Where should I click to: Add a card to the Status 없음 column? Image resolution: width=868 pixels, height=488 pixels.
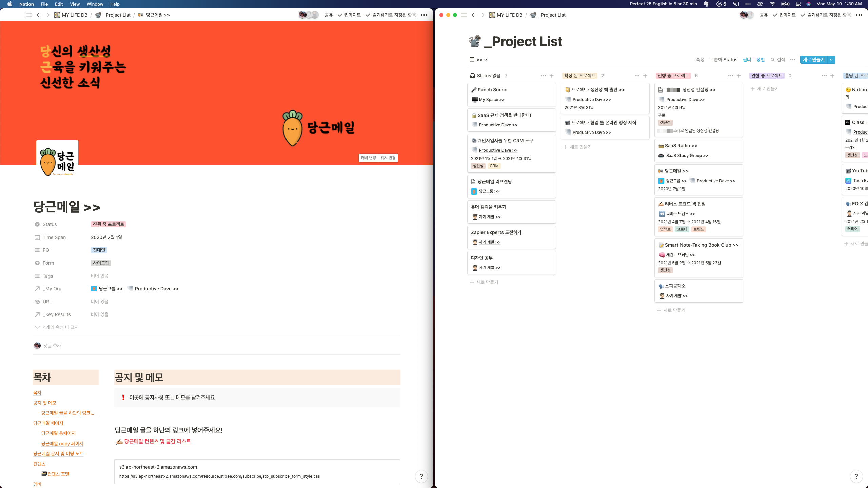552,76
